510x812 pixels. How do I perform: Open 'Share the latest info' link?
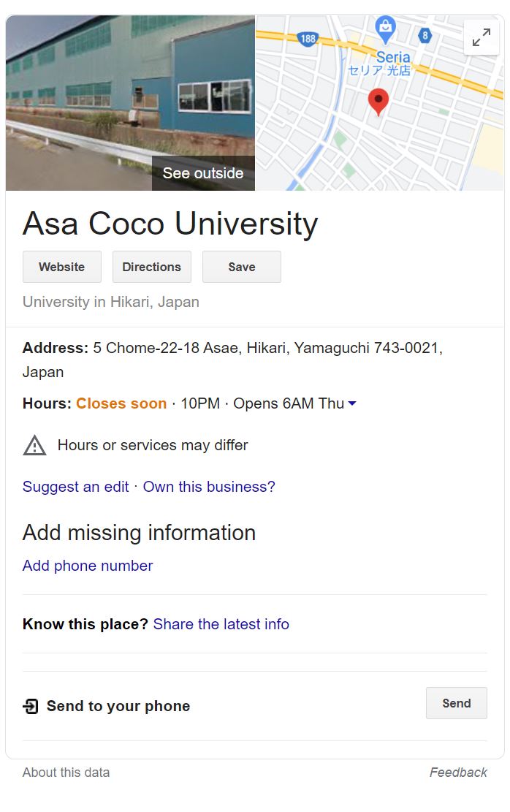(221, 624)
